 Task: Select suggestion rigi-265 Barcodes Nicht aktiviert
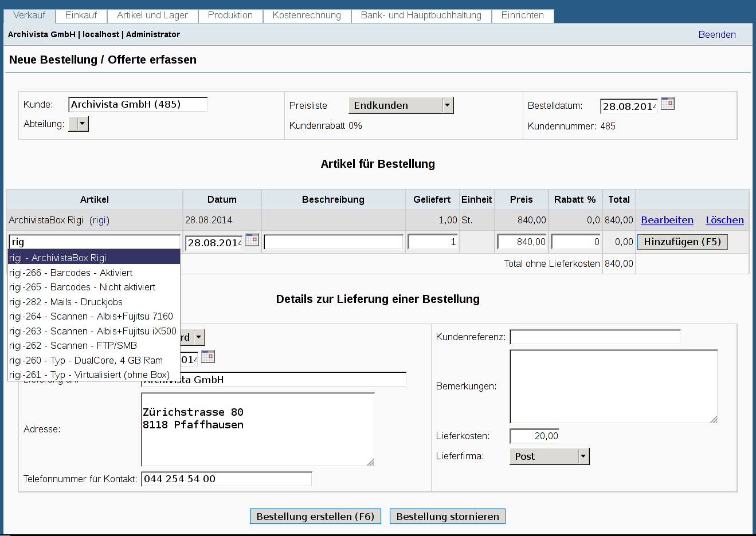point(94,287)
